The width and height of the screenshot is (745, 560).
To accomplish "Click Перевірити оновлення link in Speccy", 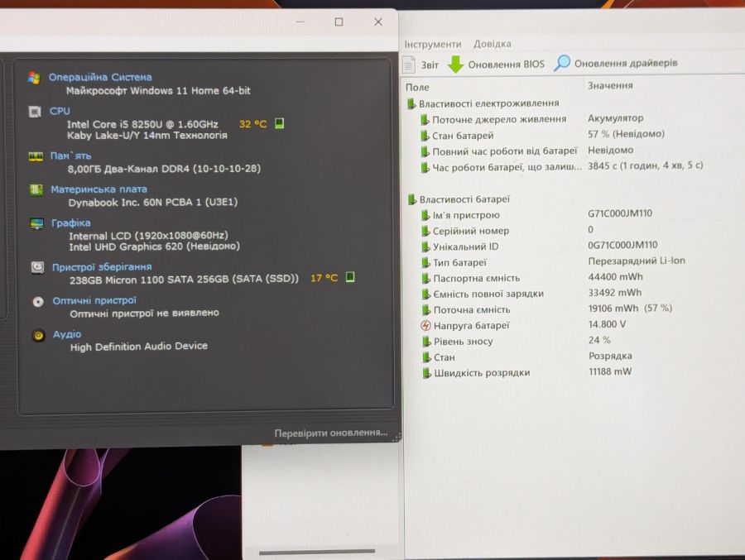I will (x=331, y=433).
